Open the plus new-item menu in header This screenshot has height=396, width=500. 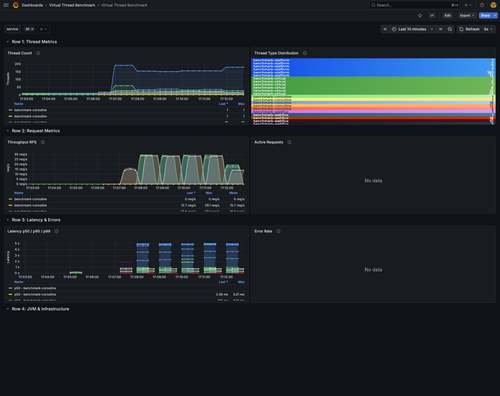point(468,5)
